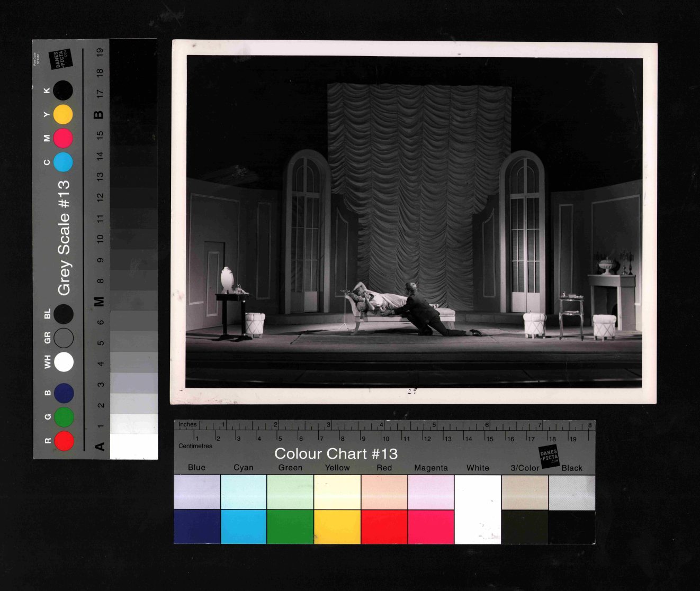Select the red R circle on the grey scale
Image resolution: width=700 pixels, height=591 pixels.
64,441
